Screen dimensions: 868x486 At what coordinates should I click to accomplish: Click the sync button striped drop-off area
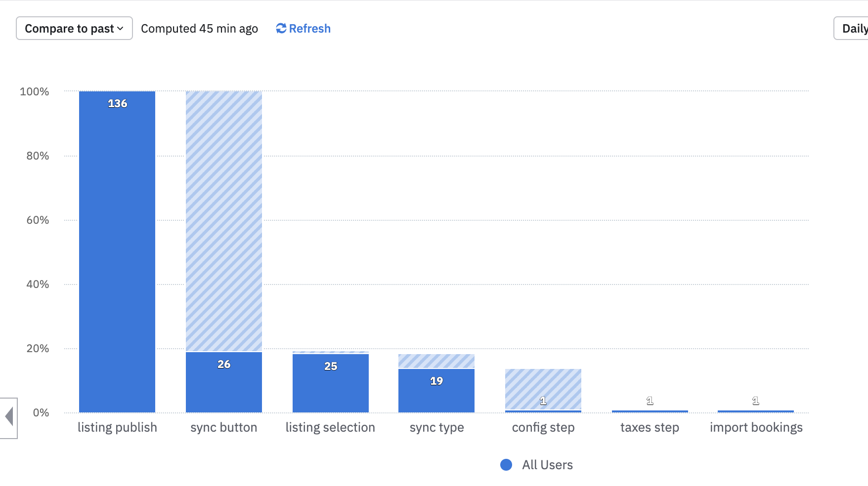point(224,221)
